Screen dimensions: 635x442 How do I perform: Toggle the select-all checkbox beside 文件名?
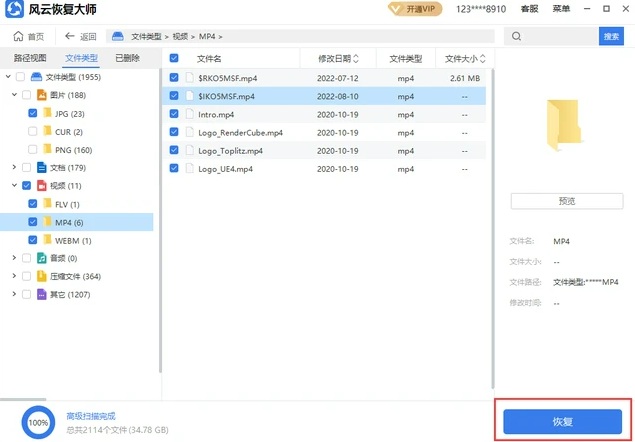click(174, 58)
